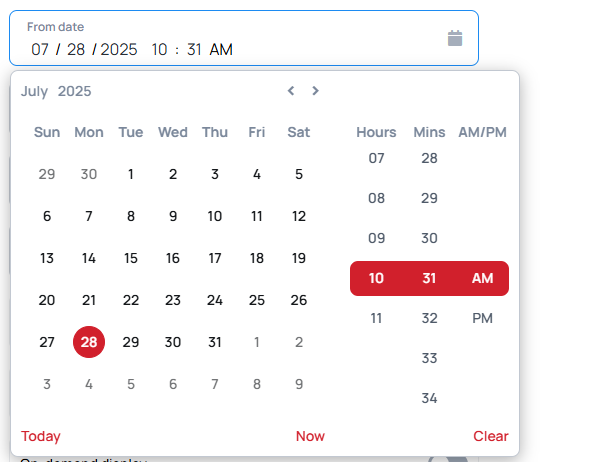Click the From date input field

point(244,38)
